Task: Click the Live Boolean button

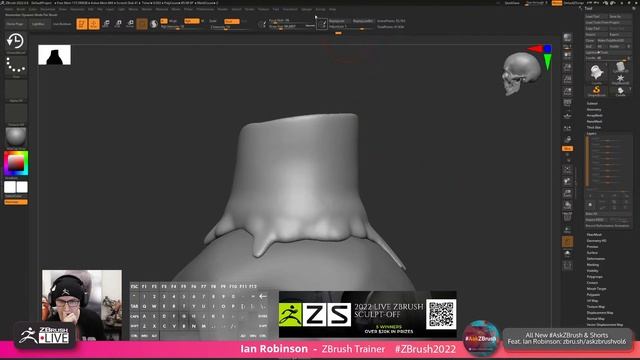Action: click(62, 24)
